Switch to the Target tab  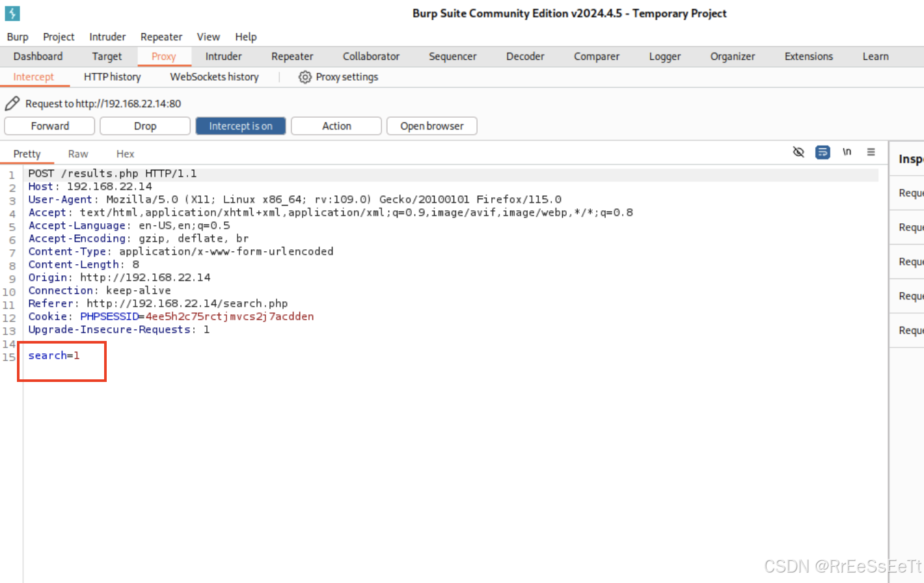[107, 57]
